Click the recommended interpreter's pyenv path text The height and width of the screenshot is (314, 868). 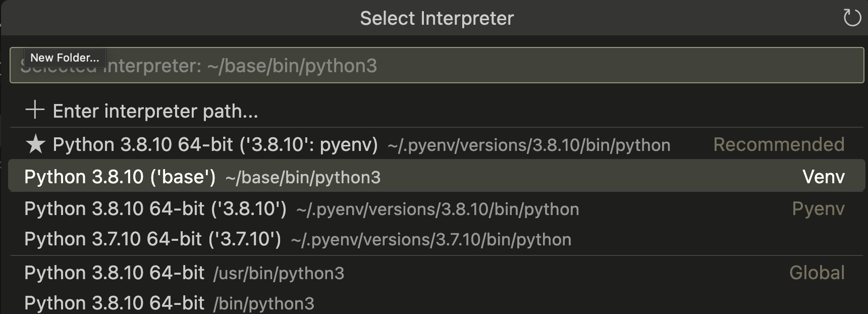tap(529, 145)
